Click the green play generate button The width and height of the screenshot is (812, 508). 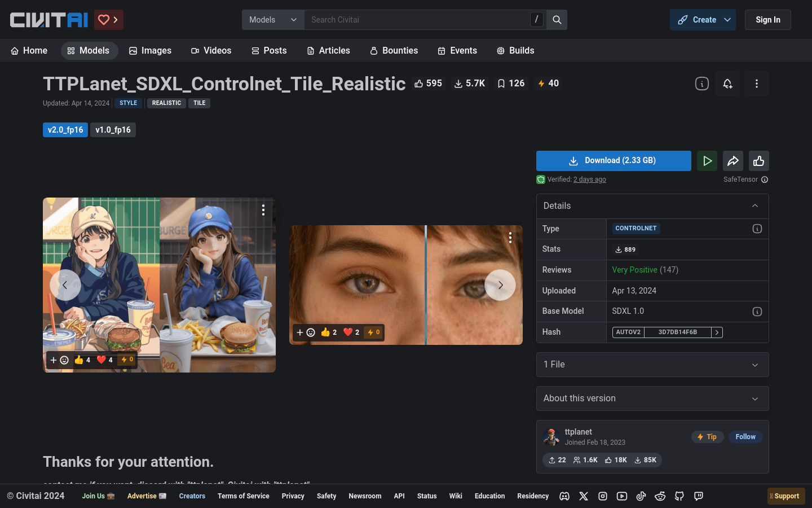tap(707, 161)
